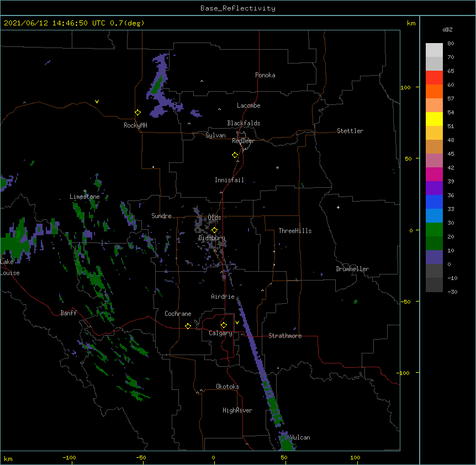Click the RedDeer city label
Screen dimensions: 476x465
(x=243, y=141)
